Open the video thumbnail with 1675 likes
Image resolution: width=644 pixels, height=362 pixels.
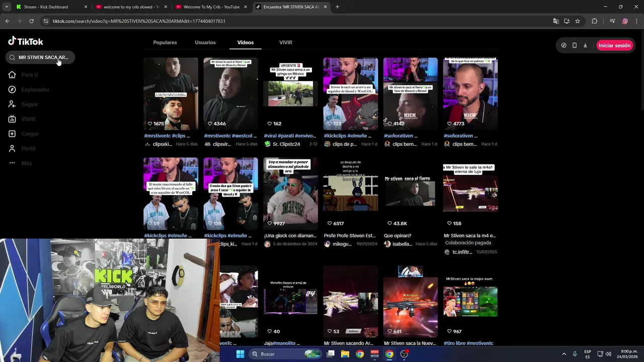point(171,94)
